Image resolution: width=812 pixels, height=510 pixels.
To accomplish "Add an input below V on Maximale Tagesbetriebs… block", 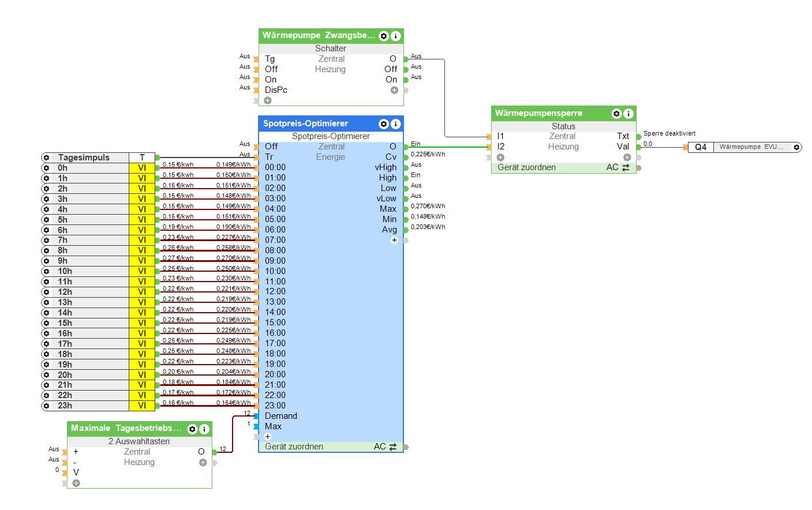I will [76, 483].
